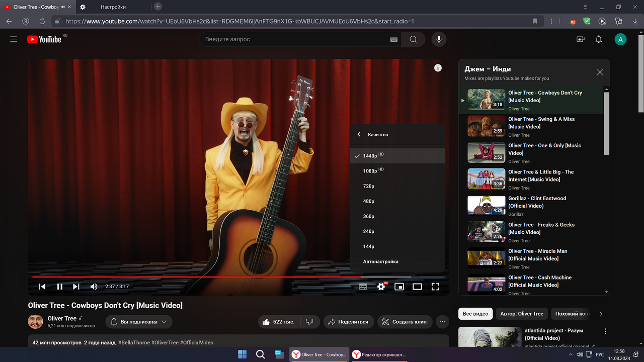Open Windows Start menu
The width and height of the screenshot is (644, 362).
click(x=242, y=354)
